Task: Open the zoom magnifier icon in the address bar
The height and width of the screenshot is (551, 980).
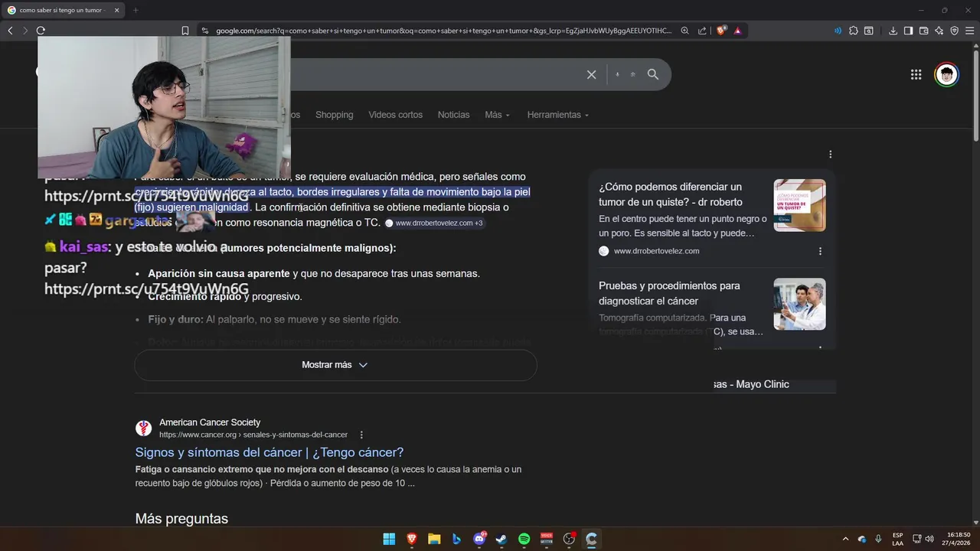Action: pyautogui.click(x=685, y=31)
